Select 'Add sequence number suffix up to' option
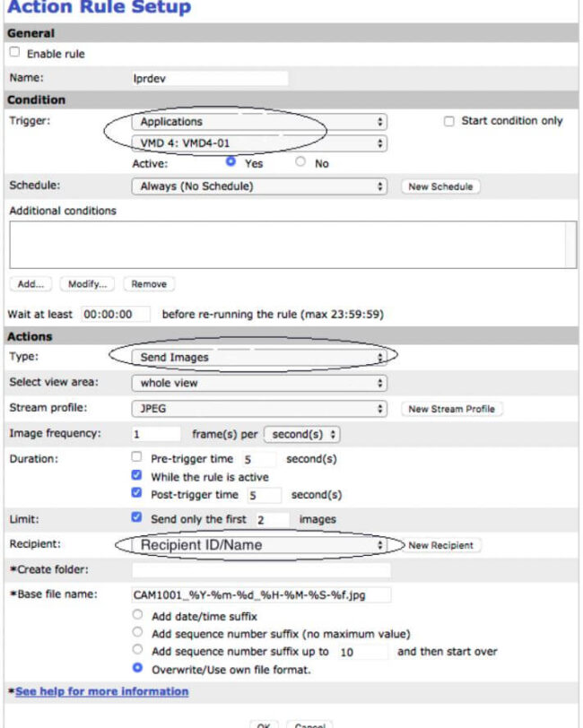The image size is (583, 728). tap(137, 649)
